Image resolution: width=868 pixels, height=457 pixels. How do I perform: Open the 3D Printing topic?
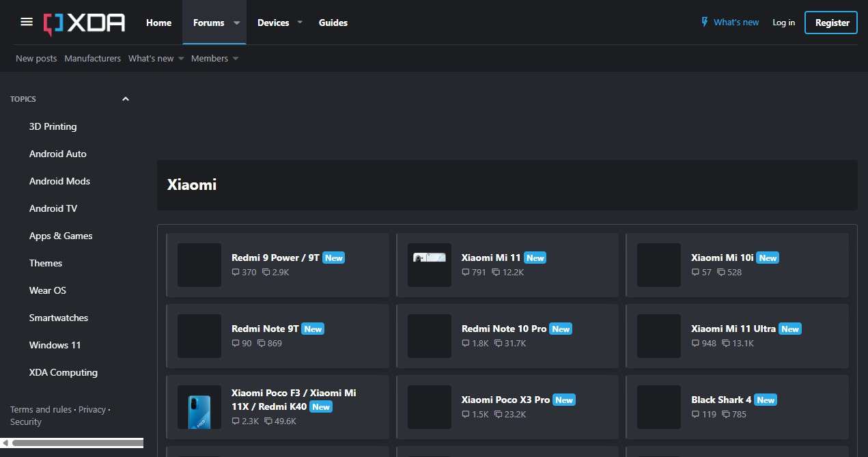(53, 126)
